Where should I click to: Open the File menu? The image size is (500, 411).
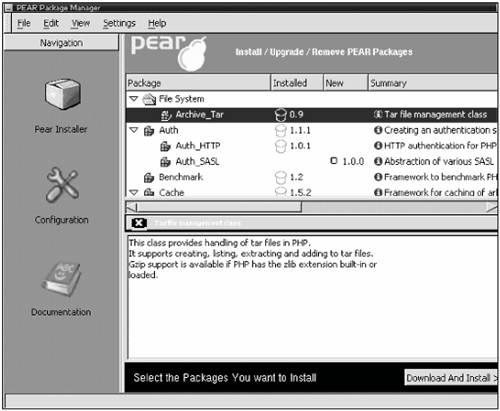point(24,23)
